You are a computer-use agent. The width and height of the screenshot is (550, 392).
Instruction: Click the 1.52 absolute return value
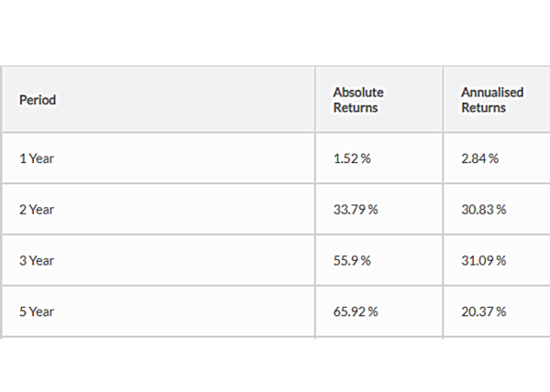pyautogui.click(x=348, y=158)
